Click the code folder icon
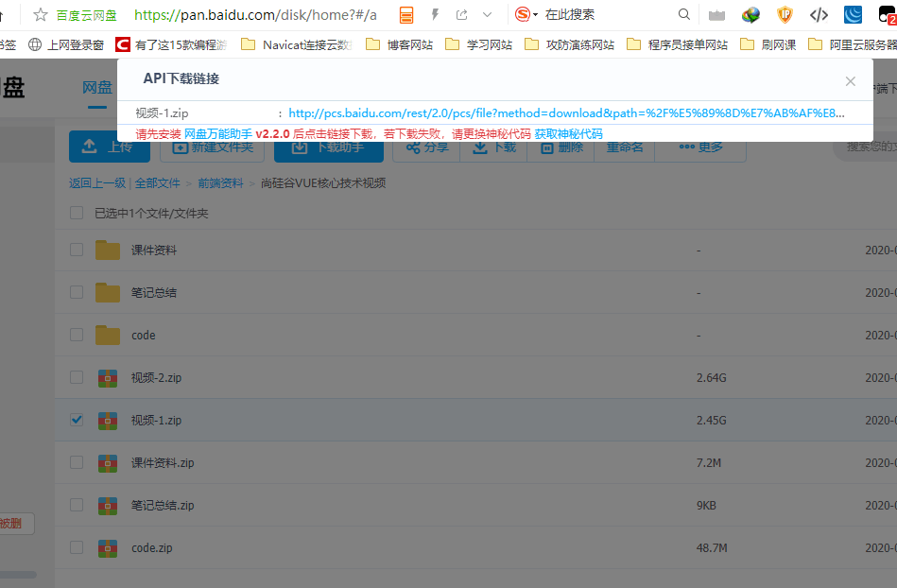 coord(108,335)
